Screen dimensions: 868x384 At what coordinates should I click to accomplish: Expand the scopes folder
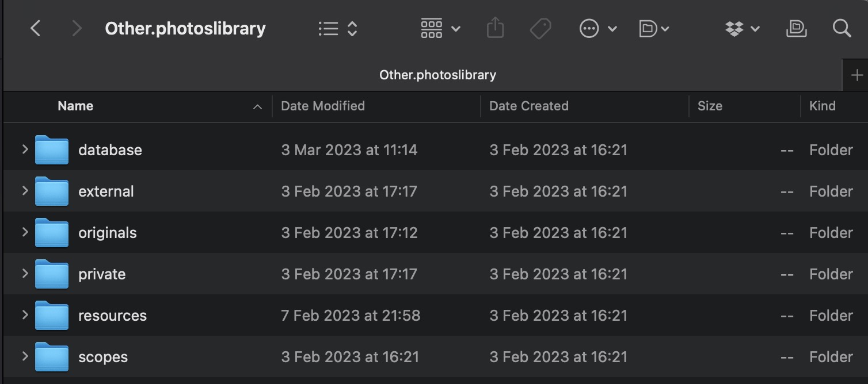pos(25,356)
